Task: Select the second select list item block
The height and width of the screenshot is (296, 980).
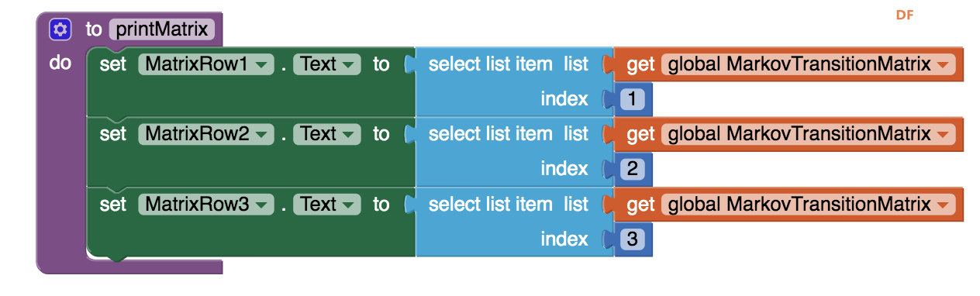Action: click(x=489, y=135)
